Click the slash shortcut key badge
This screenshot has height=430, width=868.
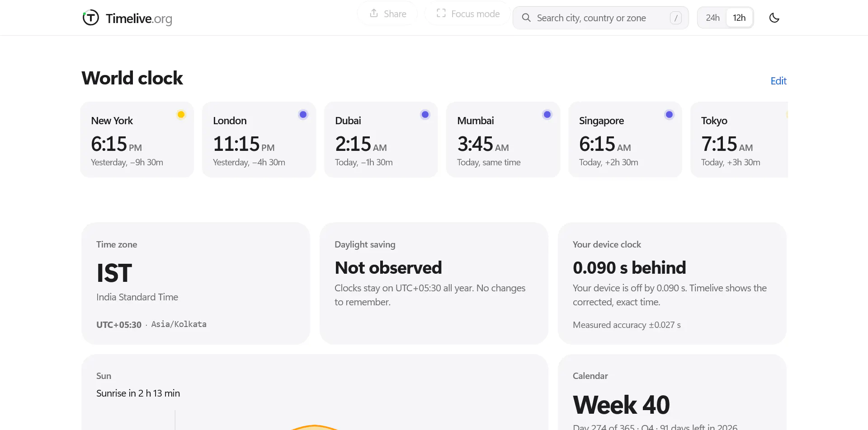point(675,18)
